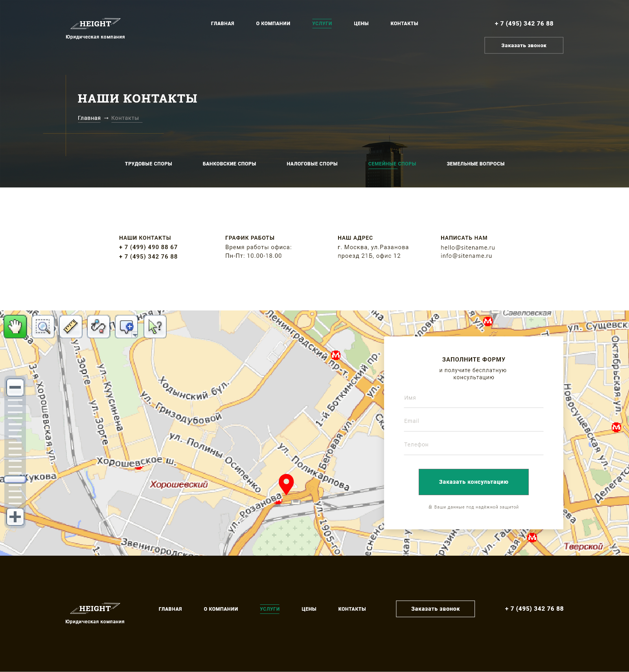The width and height of the screenshot is (629, 672).
Task: Click footer Заказать звонок button
Action: coord(435,609)
